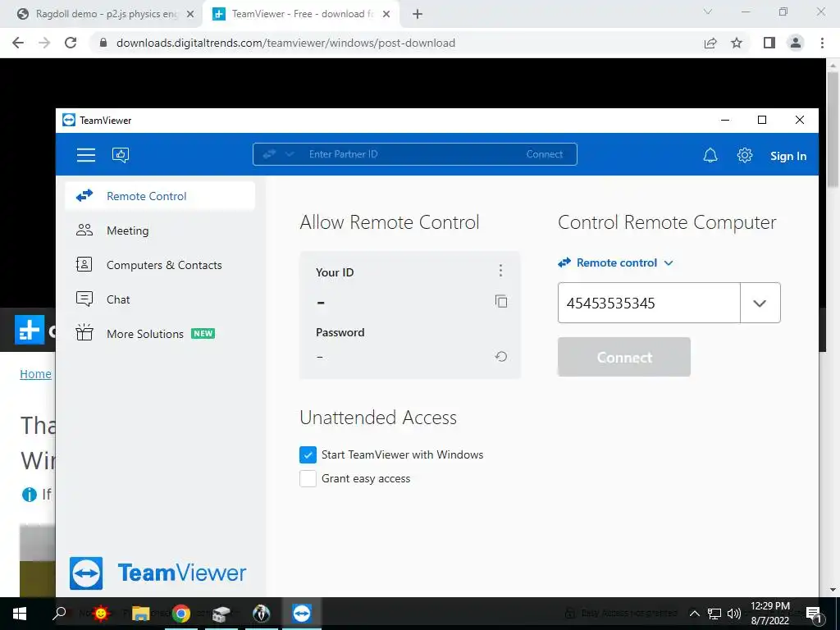
Task: Share this page icon in Chrome
Action: click(x=710, y=43)
